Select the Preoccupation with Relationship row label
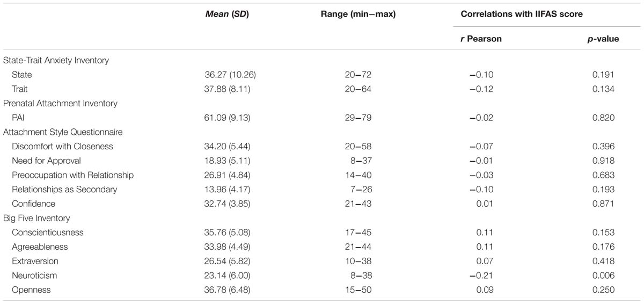 click(72, 175)
